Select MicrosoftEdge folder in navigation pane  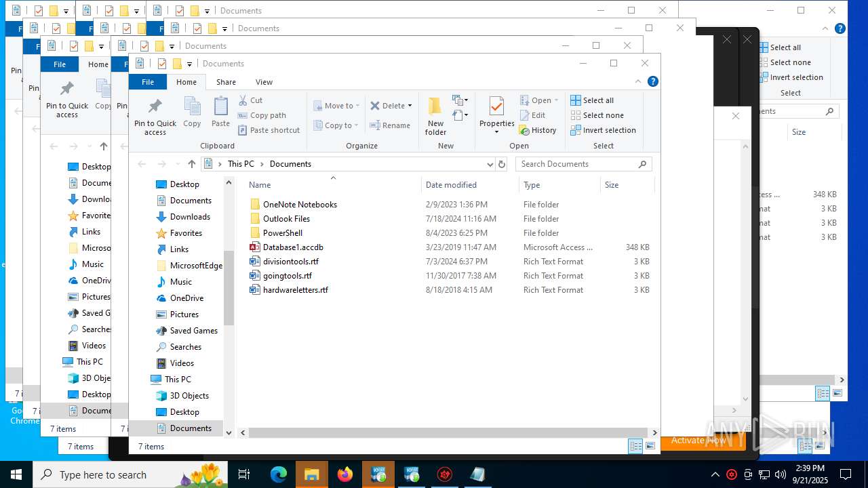tap(189, 266)
